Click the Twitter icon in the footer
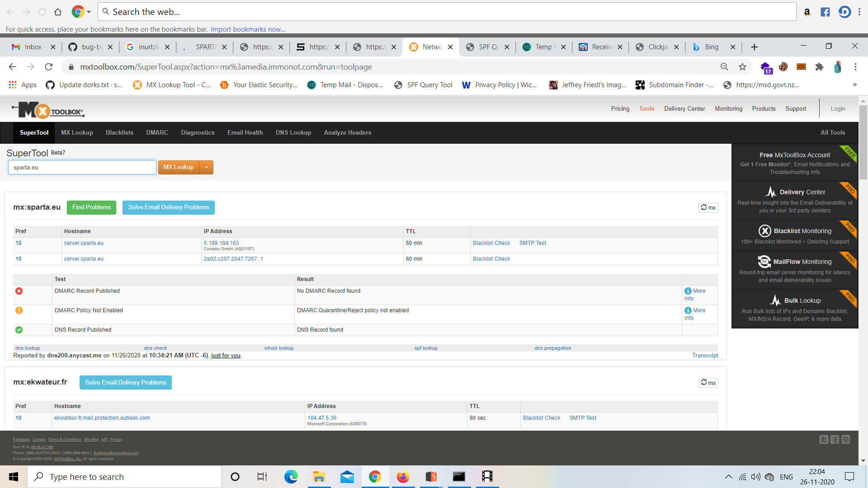868x488 pixels. click(x=824, y=440)
